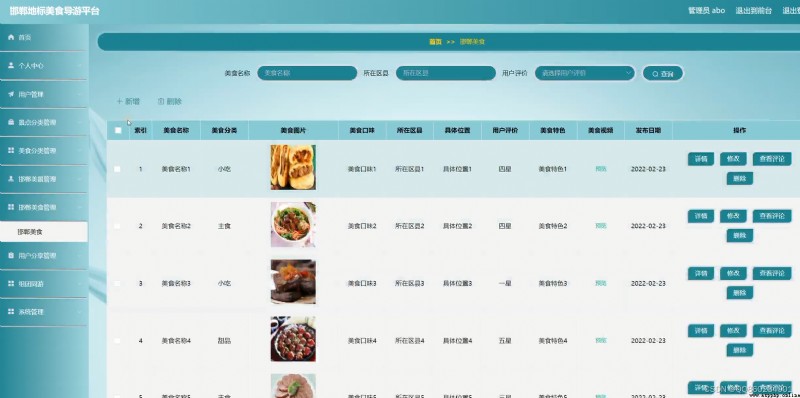Click the icon beside 景点分类管理
The width and height of the screenshot is (800, 398).
11,122
